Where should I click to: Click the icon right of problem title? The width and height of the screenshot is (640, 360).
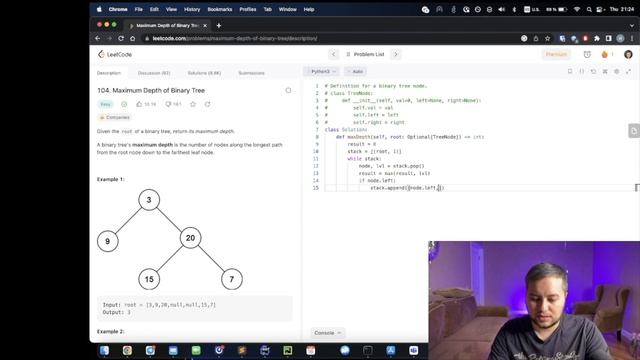click(x=288, y=90)
